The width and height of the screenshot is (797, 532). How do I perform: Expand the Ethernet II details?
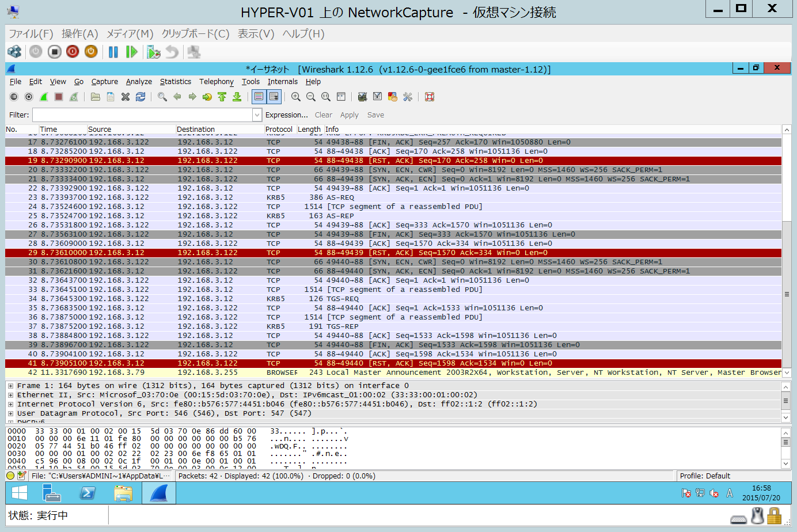[10, 395]
